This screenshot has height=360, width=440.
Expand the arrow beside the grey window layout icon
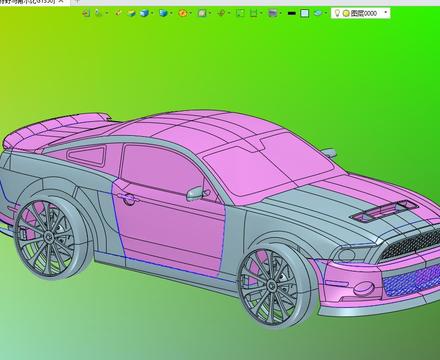(281, 13)
